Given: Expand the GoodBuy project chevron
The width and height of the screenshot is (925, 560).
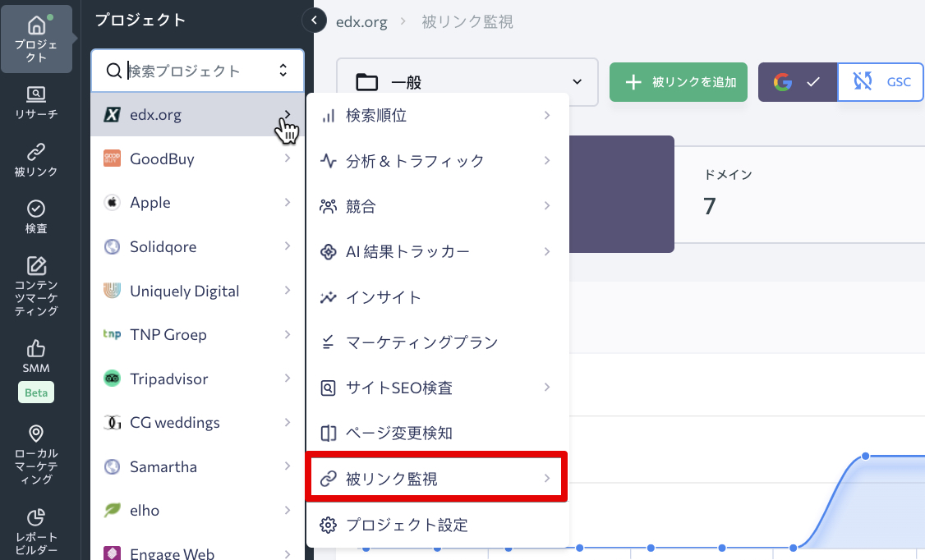Looking at the screenshot, I should click(288, 158).
